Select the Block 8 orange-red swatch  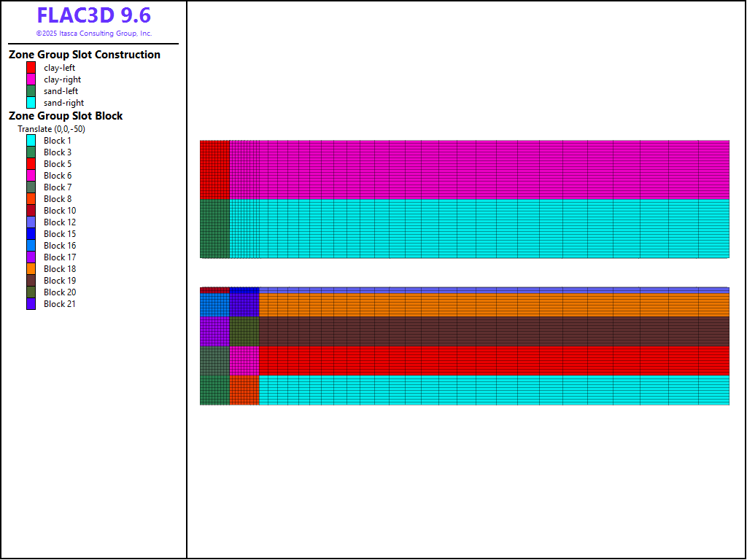tap(31, 199)
